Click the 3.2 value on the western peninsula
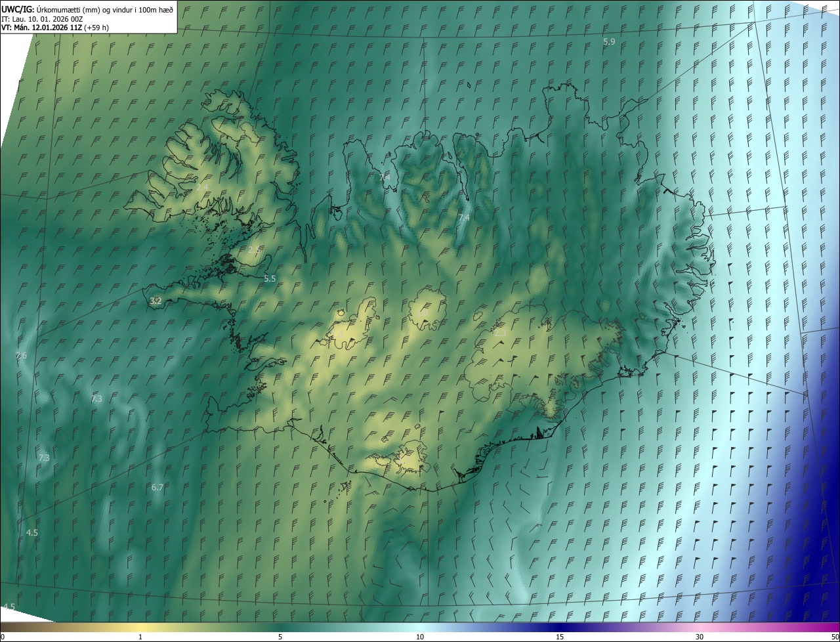The height and width of the screenshot is (642, 840). (156, 301)
